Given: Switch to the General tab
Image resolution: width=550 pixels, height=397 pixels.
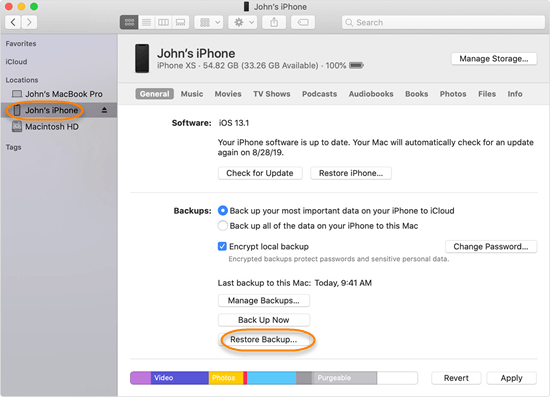Looking at the screenshot, I should 154,94.
